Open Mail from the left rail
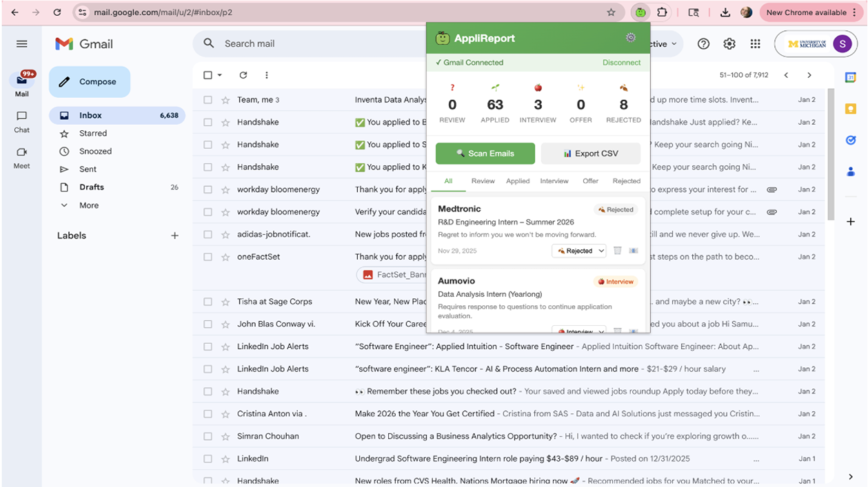868x487 pixels. coord(22,84)
